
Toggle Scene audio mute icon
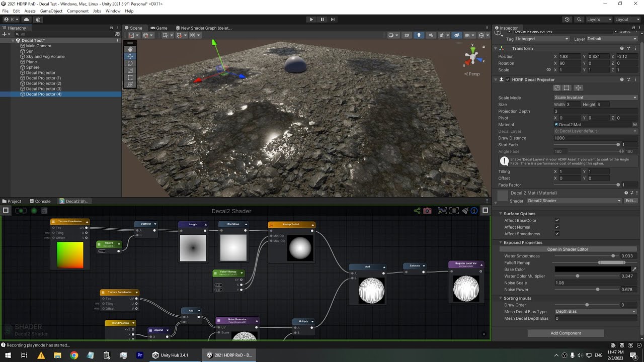coord(431,35)
